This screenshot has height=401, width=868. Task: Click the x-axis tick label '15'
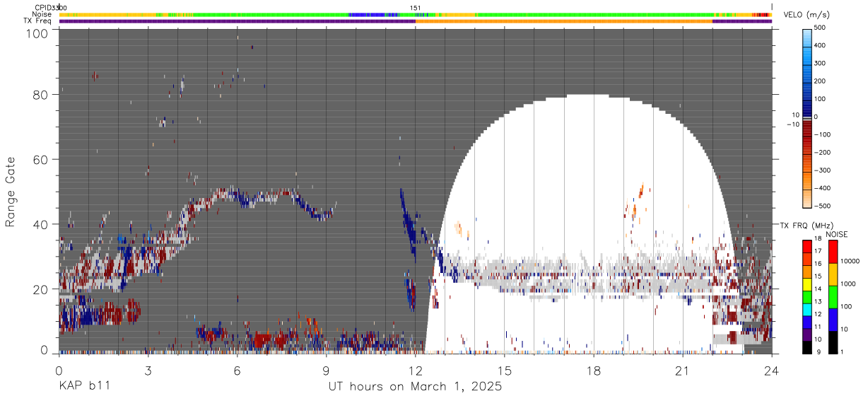504,371
